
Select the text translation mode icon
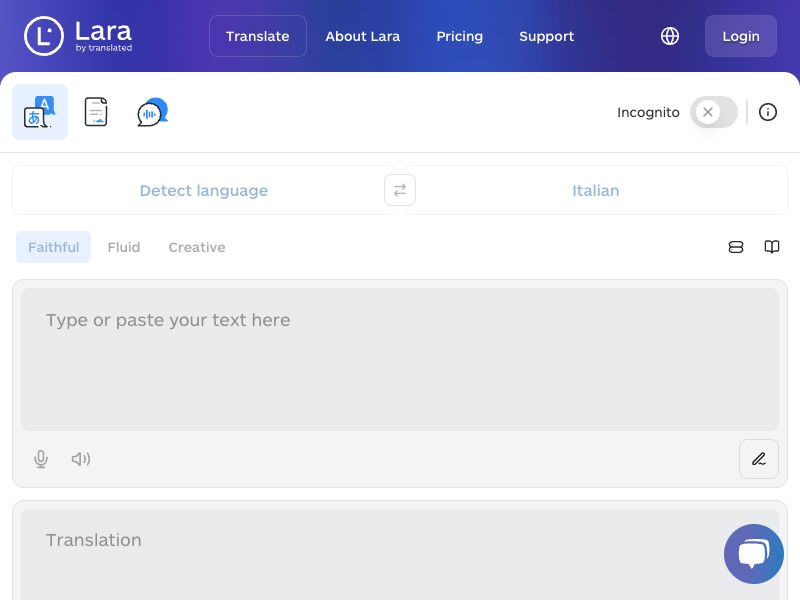[x=40, y=111]
